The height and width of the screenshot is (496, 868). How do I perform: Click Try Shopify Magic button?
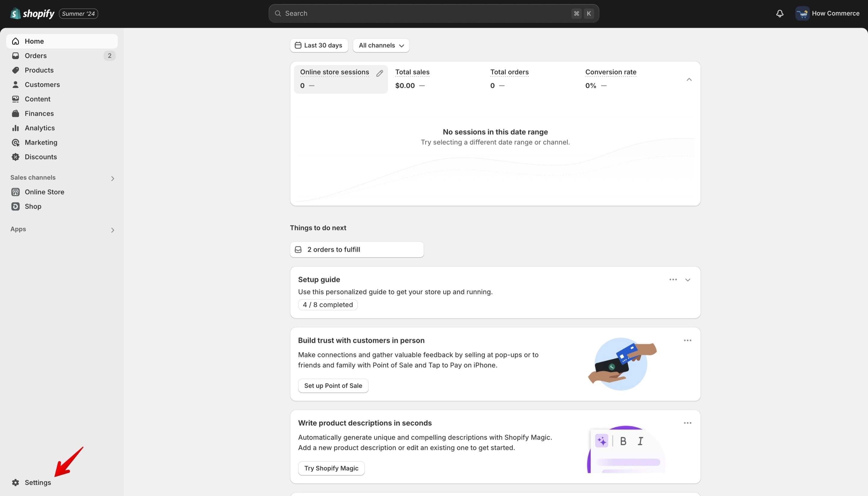tap(331, 468)
